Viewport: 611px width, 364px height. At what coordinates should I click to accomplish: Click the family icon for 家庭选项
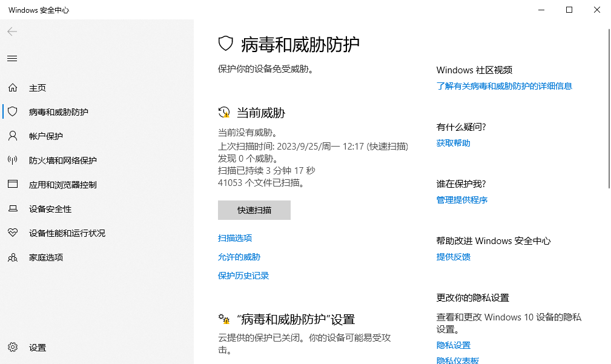coord(13,257)
